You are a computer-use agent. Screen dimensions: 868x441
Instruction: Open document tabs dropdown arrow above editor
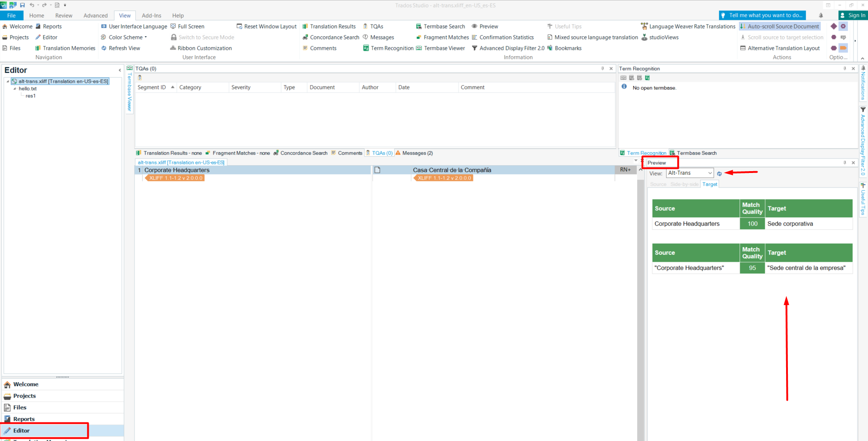point(636,160)
